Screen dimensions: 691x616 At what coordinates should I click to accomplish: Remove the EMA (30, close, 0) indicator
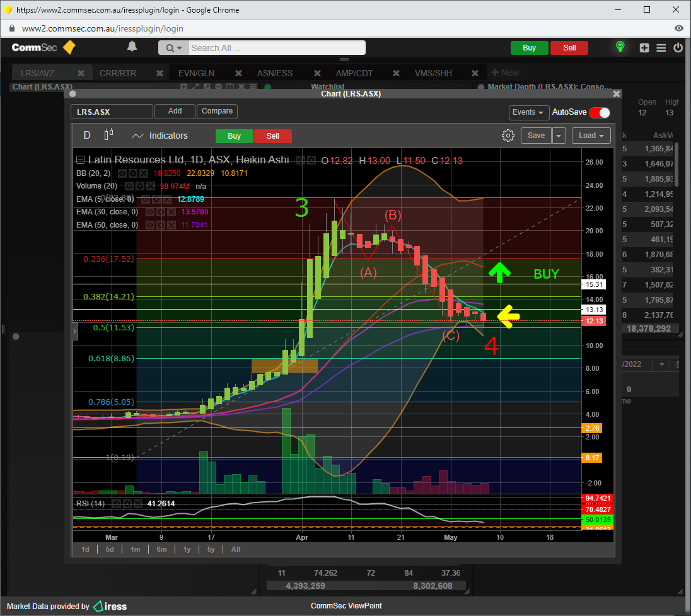point(171,212)
